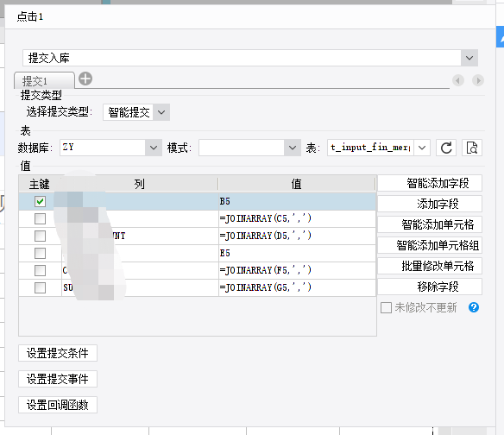Switch to the 提交1 tab

pos(44,80)
